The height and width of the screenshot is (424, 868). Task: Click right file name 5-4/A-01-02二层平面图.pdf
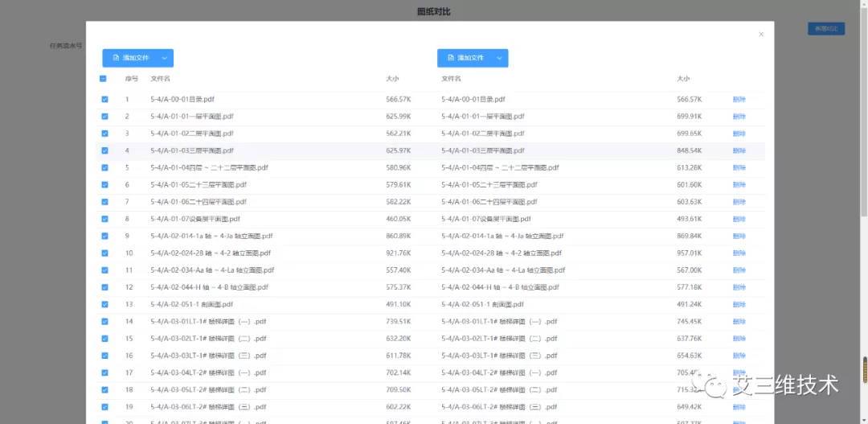[483, 134]
